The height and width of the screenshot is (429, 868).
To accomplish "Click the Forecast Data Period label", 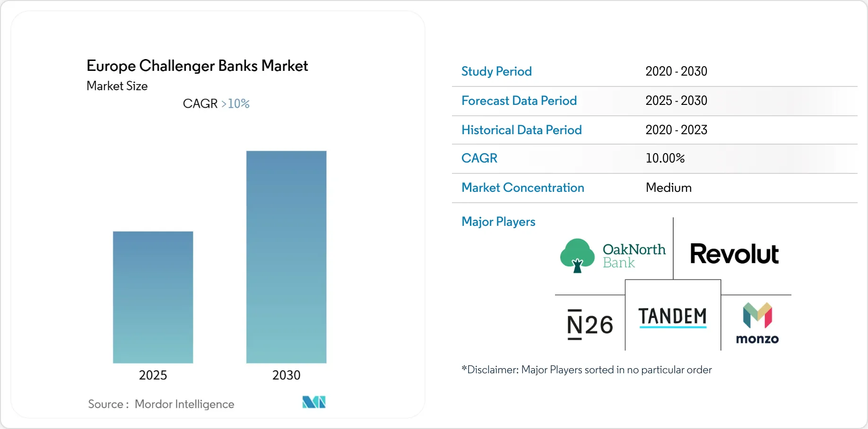I will 519,101.
